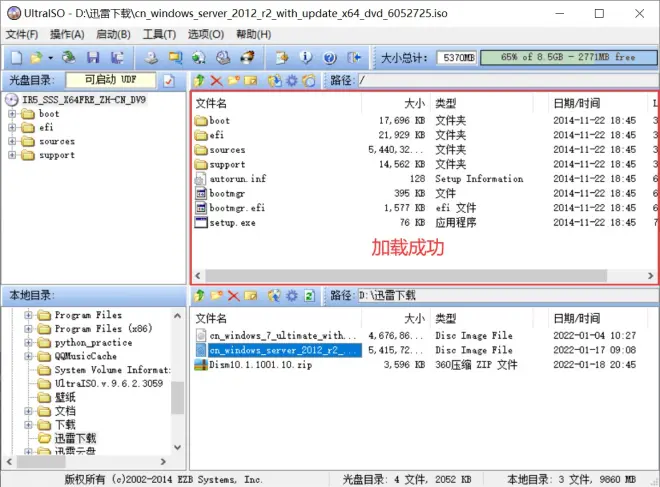The width and height of the screenshot is (660, 487).
Task: Add files to image from the local pane toolbar
Action: pos(274,295)
